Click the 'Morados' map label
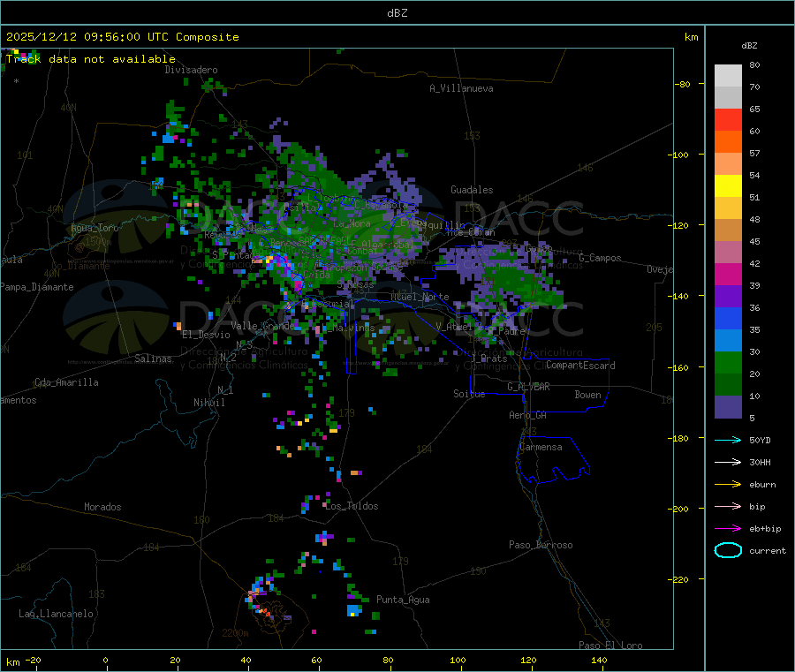This screenshot has height=672, width=795. point(102,507)
